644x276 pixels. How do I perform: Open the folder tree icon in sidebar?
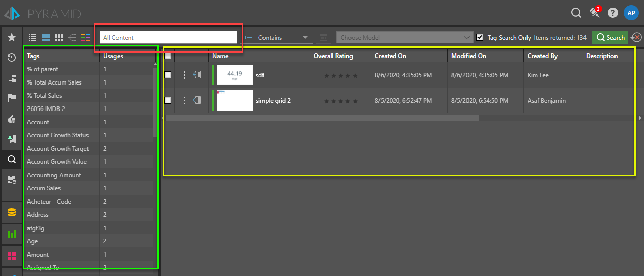click(x=11, y=78)
